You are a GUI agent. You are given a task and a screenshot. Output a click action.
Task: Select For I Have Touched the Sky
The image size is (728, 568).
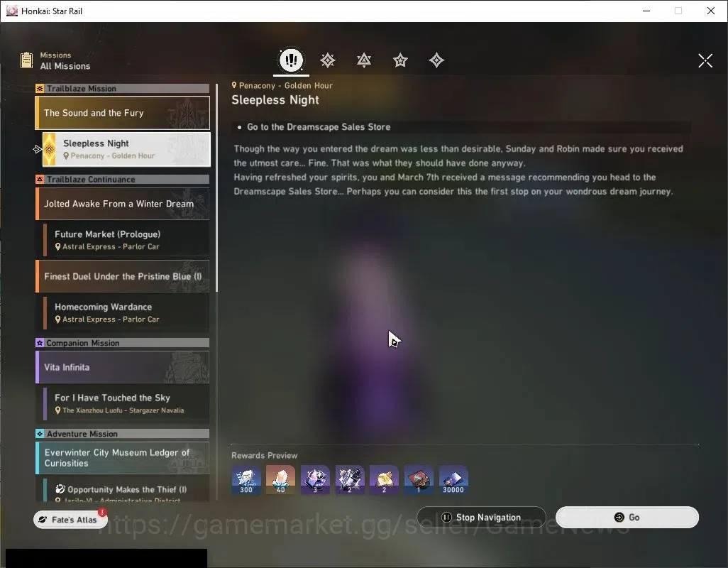pos(126,404)
